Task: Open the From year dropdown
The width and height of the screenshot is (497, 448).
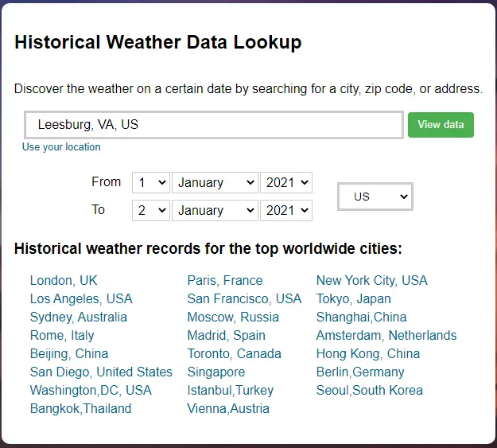Action: (x=285, y=182)
